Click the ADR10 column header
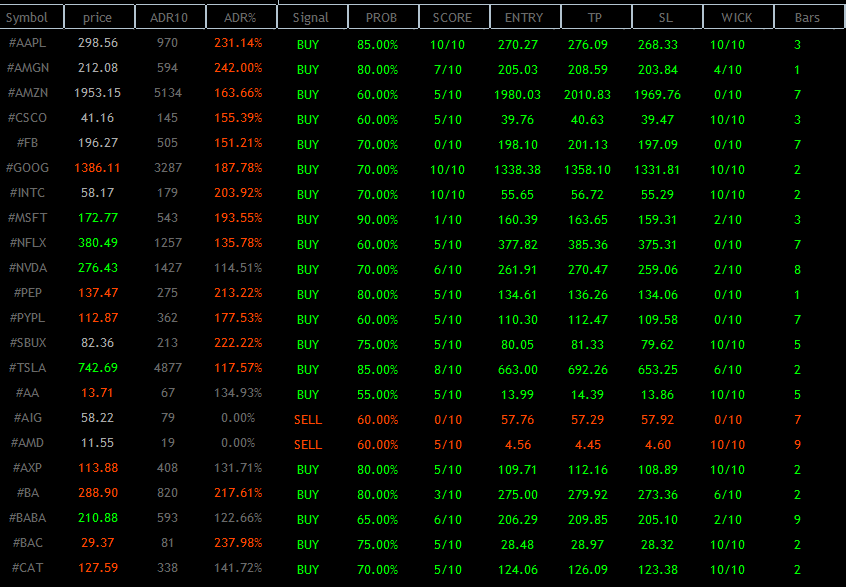 click(x=170, y=17)
